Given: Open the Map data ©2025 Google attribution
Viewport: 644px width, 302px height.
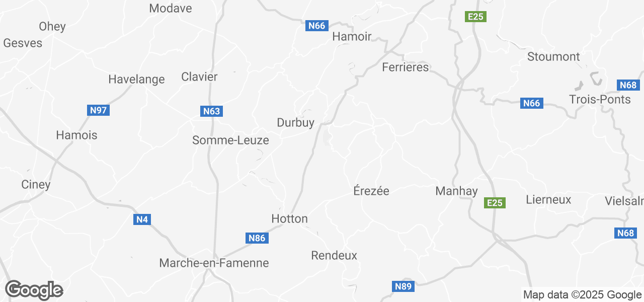Looking at the screenshot, I should [582, 295].
